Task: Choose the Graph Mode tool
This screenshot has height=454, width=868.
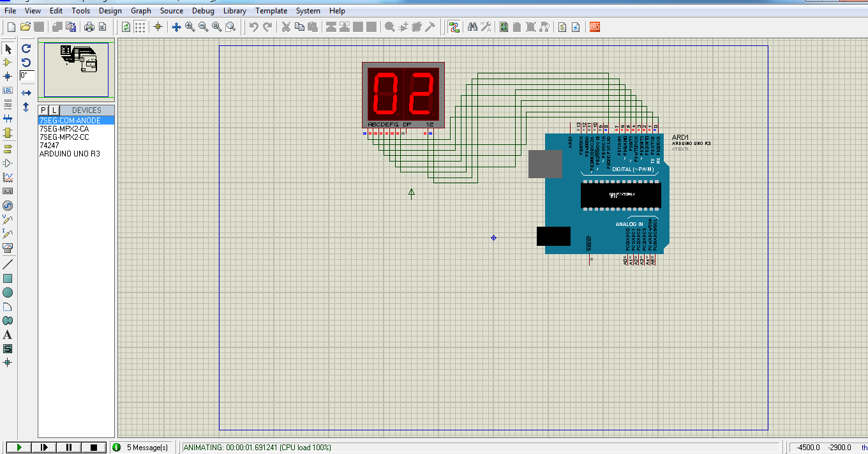Action: click(8, 177)
